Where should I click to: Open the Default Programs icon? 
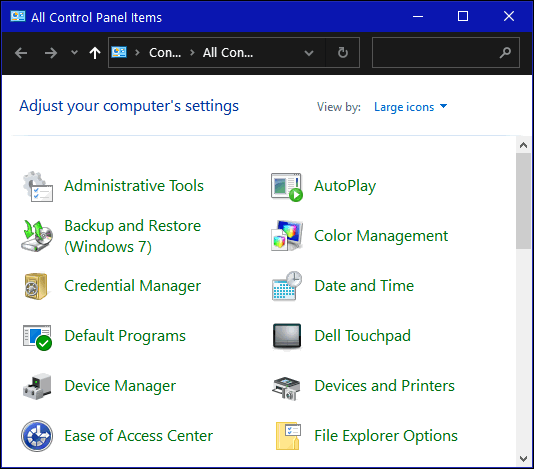coord(37,337)
